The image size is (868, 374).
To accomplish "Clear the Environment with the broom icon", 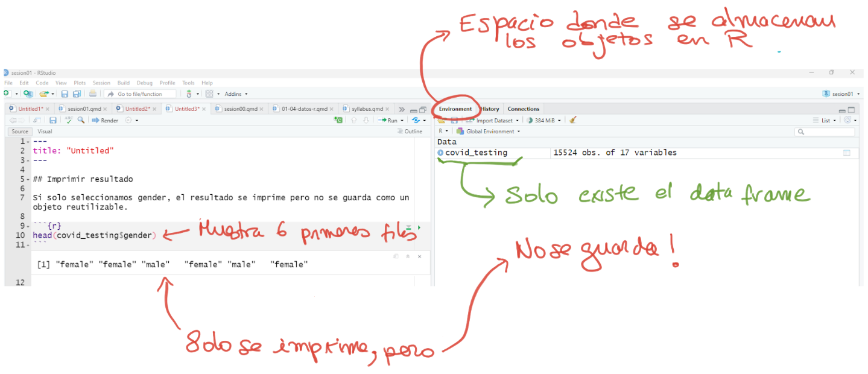I will pos(572,121).
